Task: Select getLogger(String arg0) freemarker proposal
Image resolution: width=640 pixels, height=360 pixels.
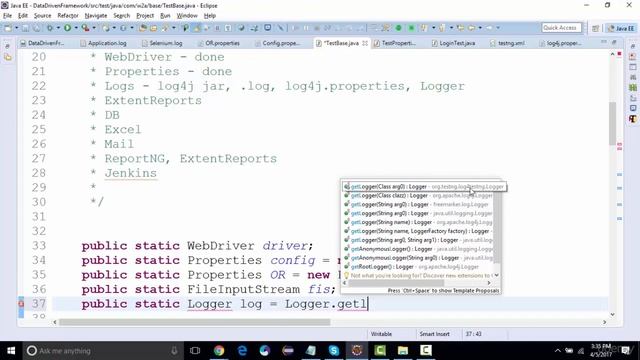Action: [418, 204]
